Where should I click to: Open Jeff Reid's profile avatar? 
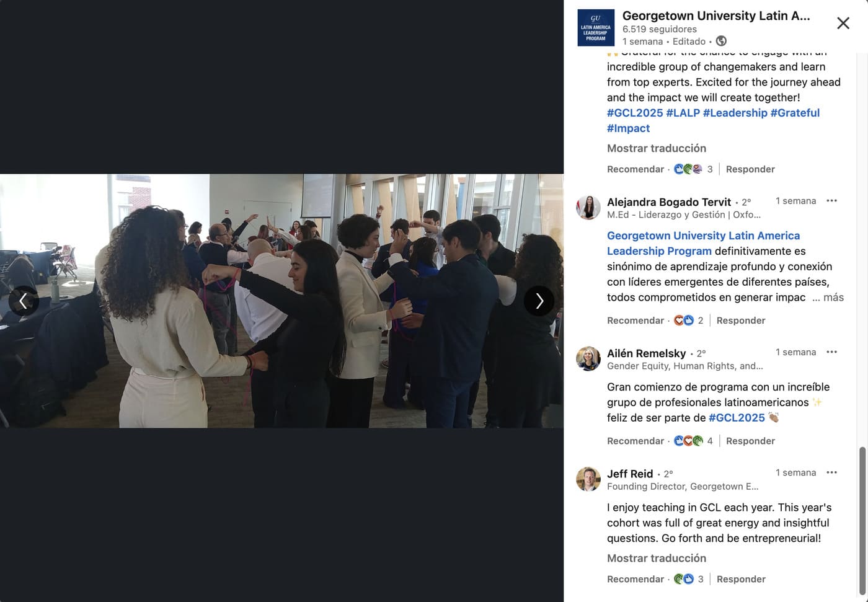pyautogui.click(x=588, y=479)
